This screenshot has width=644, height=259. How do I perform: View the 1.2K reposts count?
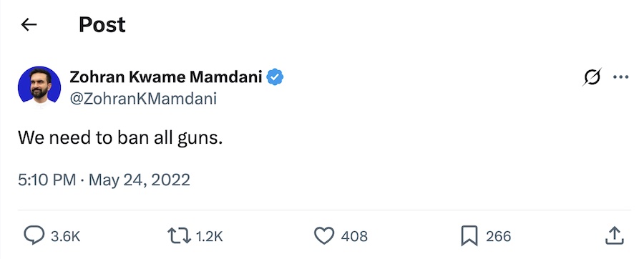click(x=209, y=236)
